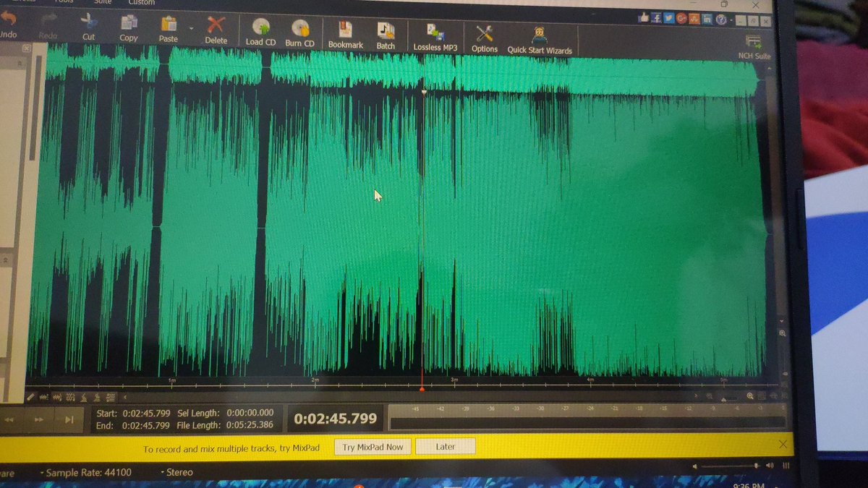Click vertical zoom magnifier beside waveform
This screenshot has width=868, height=488.
click(782, 333)
